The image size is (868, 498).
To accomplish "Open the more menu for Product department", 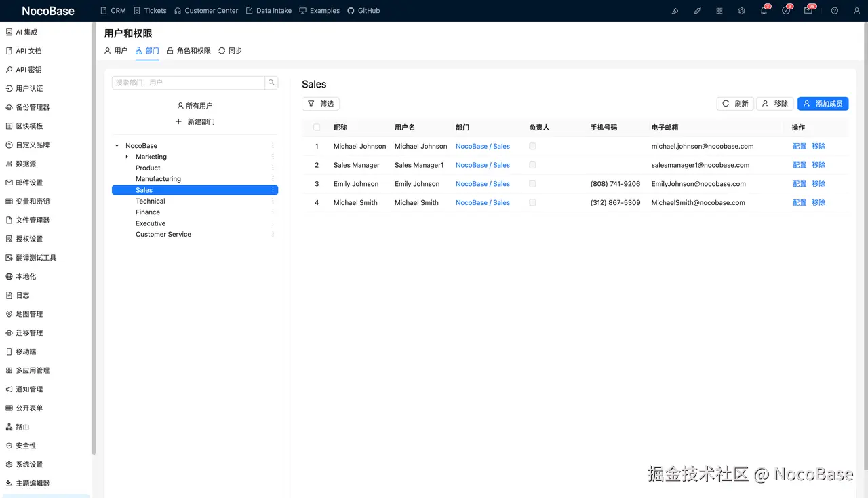I will [x=273, y=168].
